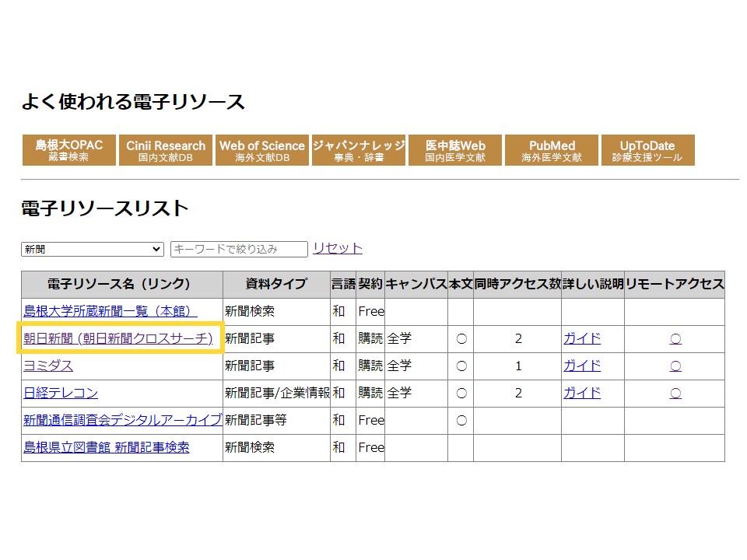The height and width of the screenshot is (560, 747).
Task: Click the 本文 circle in 新聞通信調査会 row
Action: click(461, 421)
